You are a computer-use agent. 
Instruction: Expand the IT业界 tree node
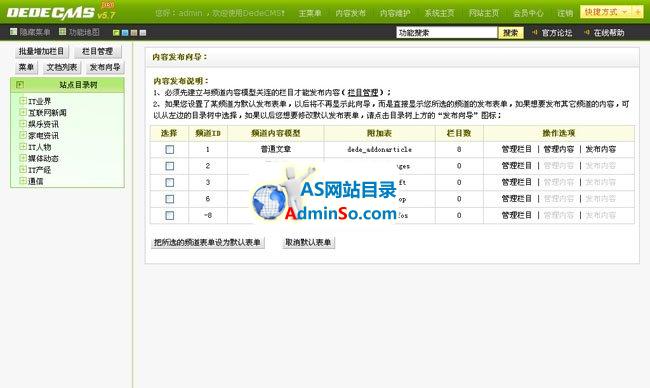[x=23, y=101]
